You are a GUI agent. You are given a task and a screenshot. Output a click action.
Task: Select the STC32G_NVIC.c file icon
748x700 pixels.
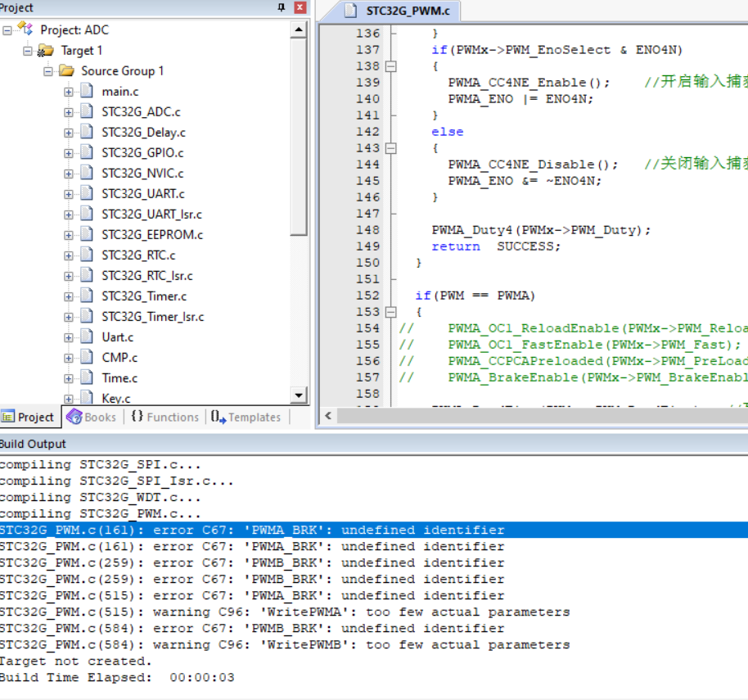pos(87,172)
